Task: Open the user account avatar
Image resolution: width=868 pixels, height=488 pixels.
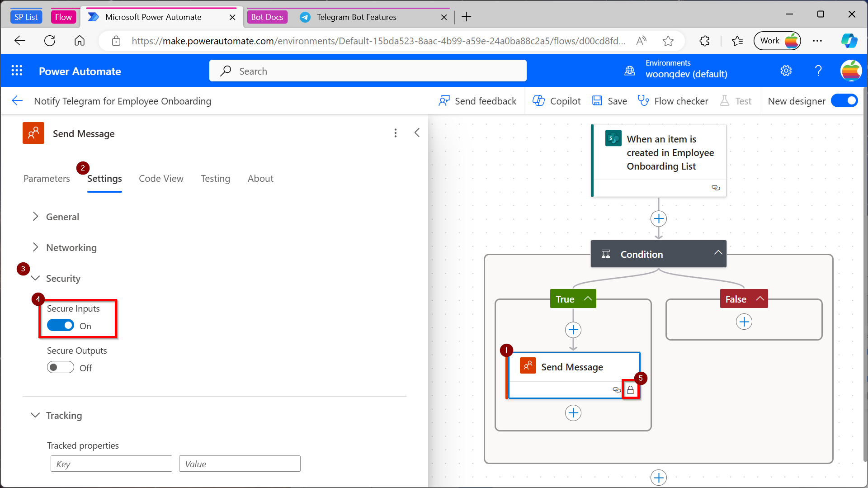Action: (x=851, y=71)
